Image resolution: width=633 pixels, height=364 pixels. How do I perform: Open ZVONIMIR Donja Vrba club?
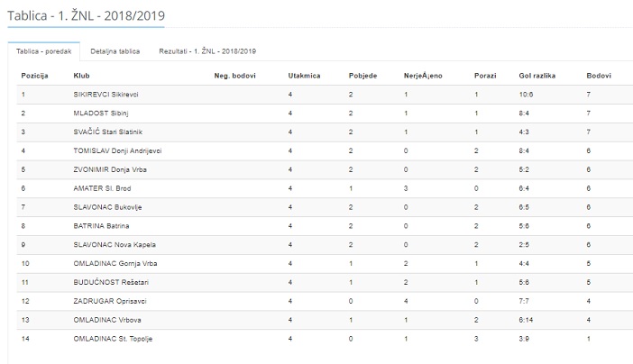(x=110, y=169)
